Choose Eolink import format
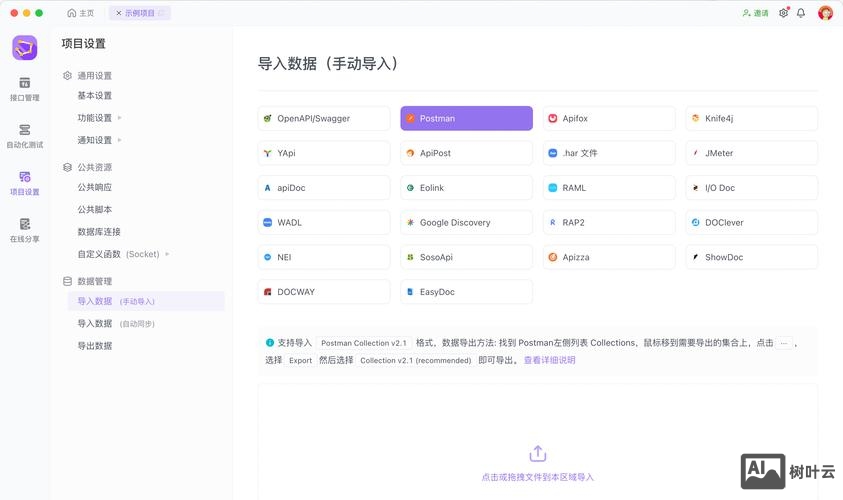The height and width of the screenshot is (500, 843). (467, 188)
